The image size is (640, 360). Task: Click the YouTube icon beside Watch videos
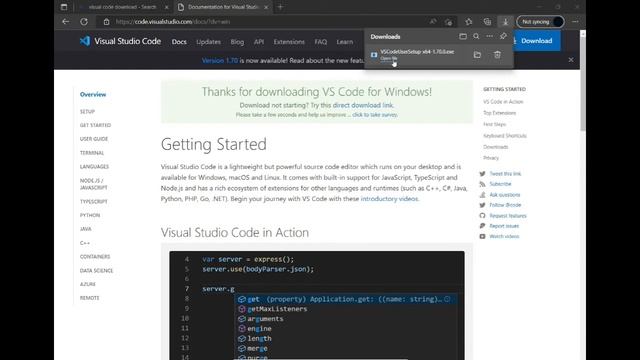click(482, 236)
